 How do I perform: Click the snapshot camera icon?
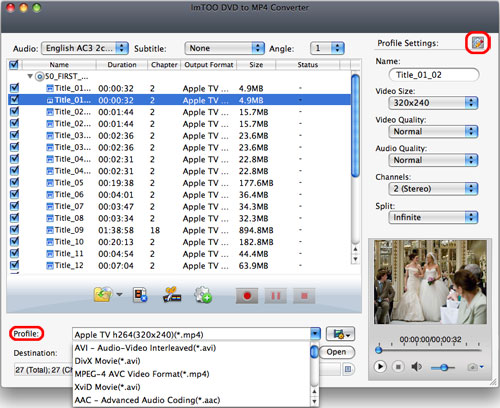pyautogui.click(x=472, y=367)
